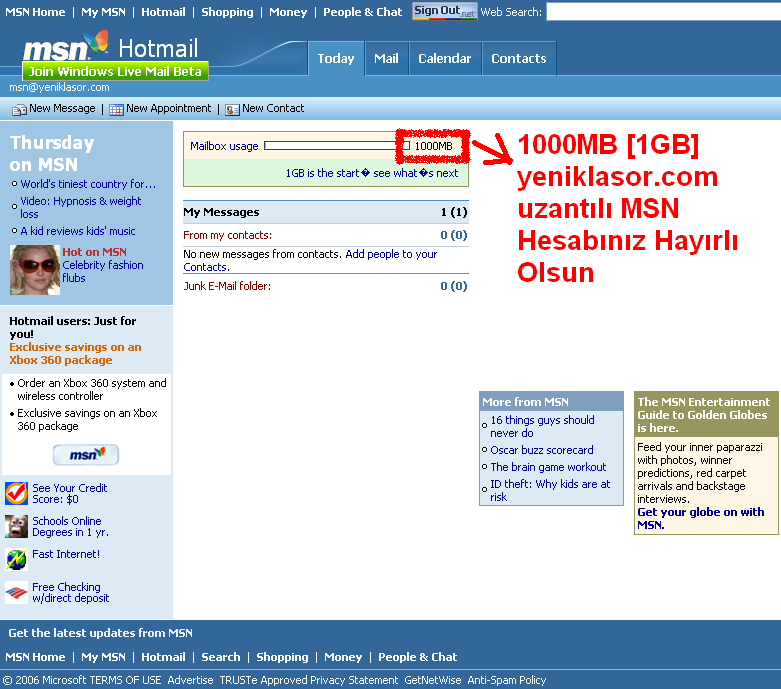Click the Fast Internet icon
Screen dimensions: 781x689
coord(16,559)
